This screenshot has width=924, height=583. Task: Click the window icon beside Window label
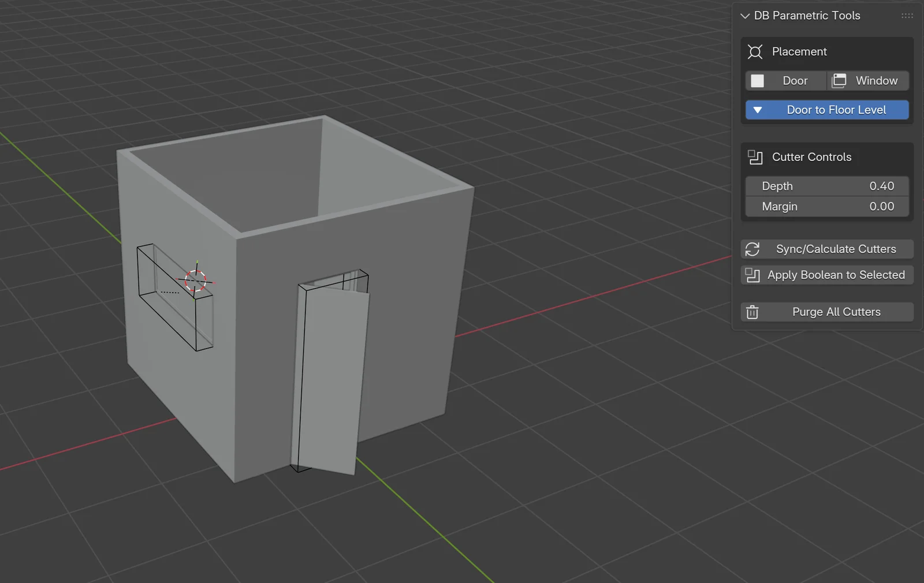(839, 81)
